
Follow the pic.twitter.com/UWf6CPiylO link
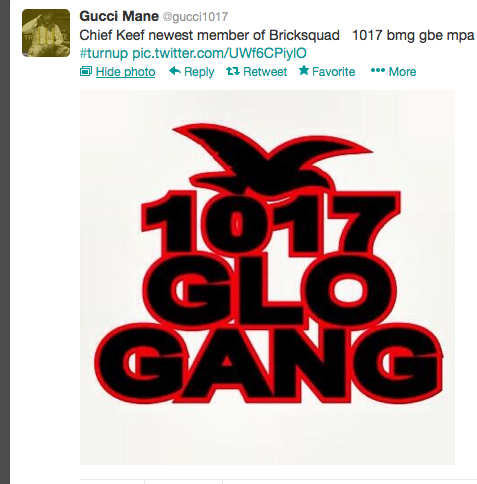pyautogui.click(x=219, y=53)
